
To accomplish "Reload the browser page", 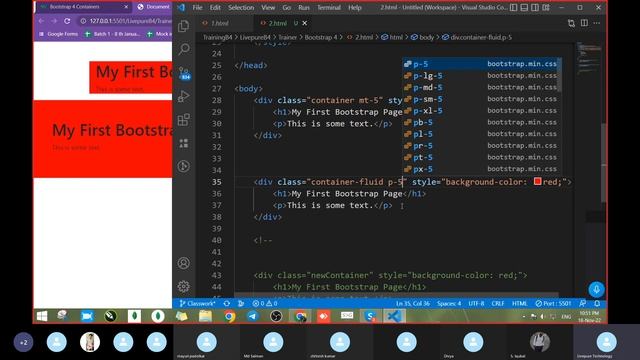I will pos(67,21).
